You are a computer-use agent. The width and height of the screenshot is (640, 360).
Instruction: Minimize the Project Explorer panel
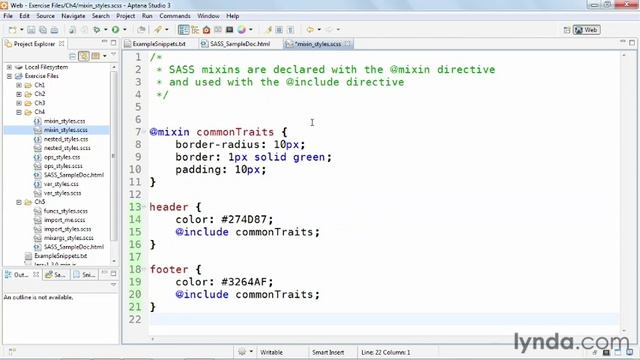point(104,42)
